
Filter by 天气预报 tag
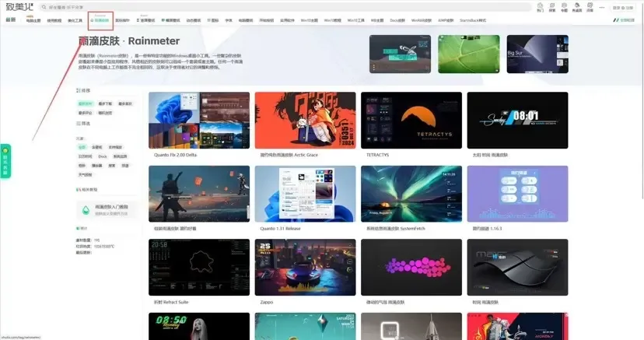[85, 174]
